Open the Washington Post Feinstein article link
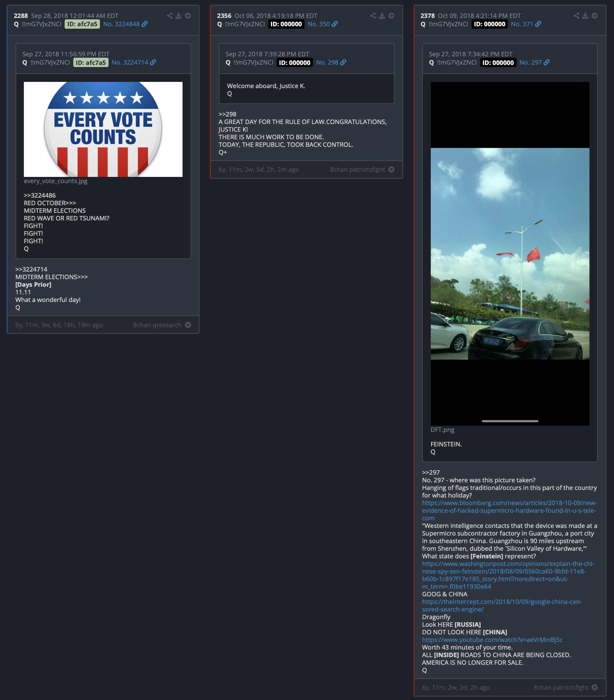614x700 pixels. tap(508, 575)
